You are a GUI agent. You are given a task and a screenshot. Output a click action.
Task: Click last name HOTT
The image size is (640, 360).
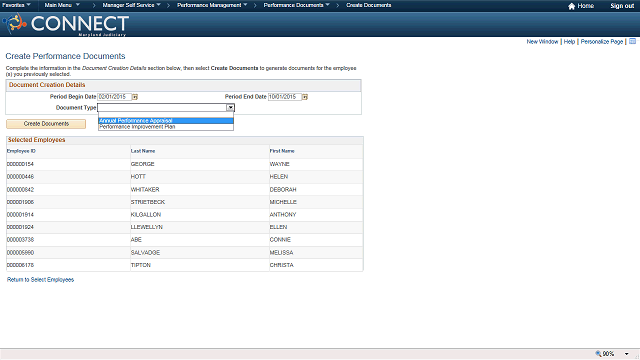pyautogui.click(x=138, y=177)
